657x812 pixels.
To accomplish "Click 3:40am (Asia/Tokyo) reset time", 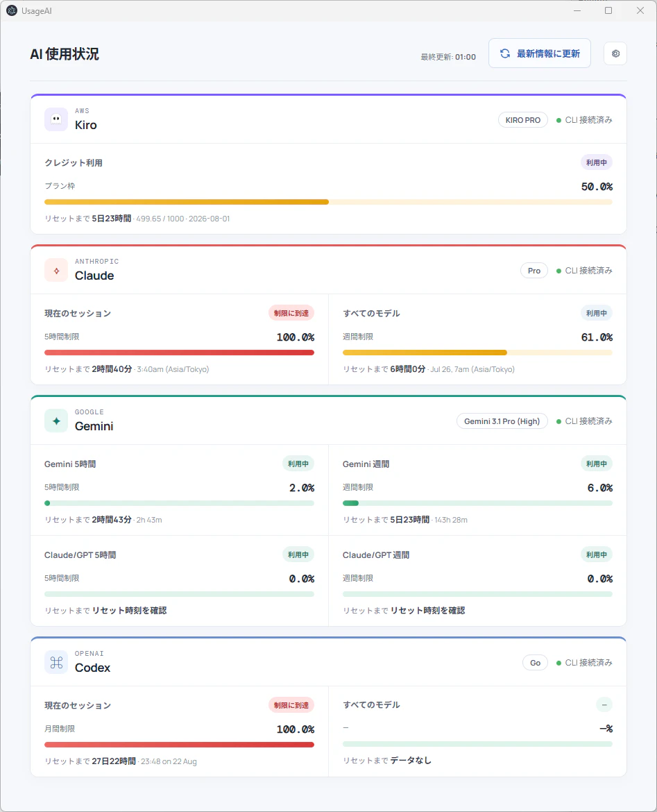I will (173, 370).
